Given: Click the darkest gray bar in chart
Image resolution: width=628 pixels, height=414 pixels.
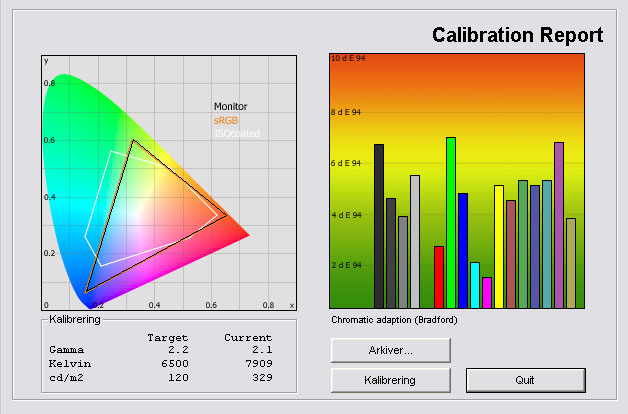Looking at the screenshot, I should [379, 226].
